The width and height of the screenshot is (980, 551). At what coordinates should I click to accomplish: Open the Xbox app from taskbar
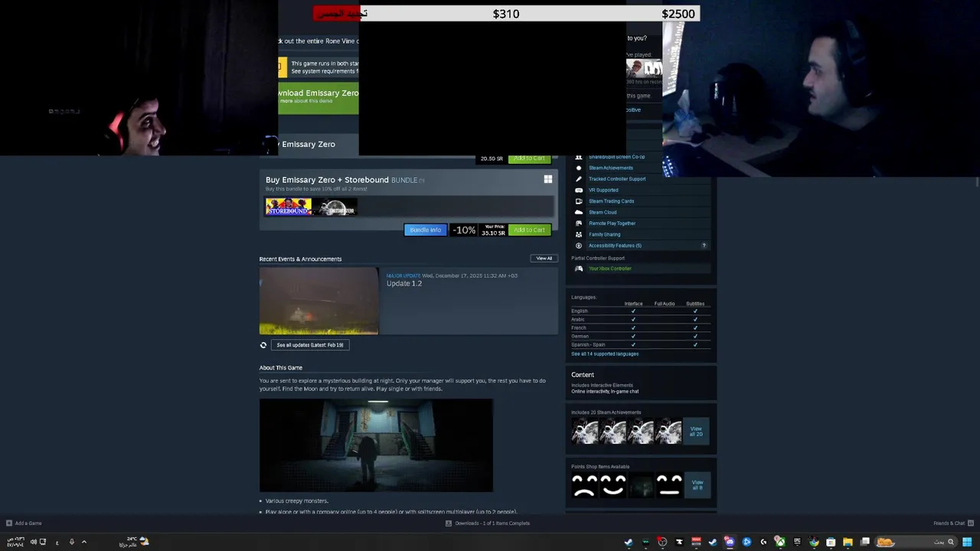click(x=780, y=542)
